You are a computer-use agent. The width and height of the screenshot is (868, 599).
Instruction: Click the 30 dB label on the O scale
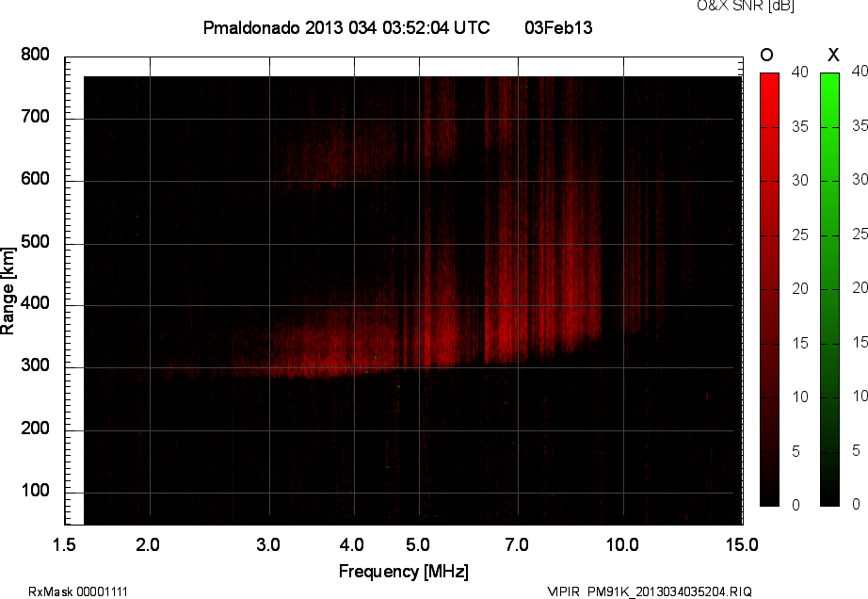click(800, 181)
